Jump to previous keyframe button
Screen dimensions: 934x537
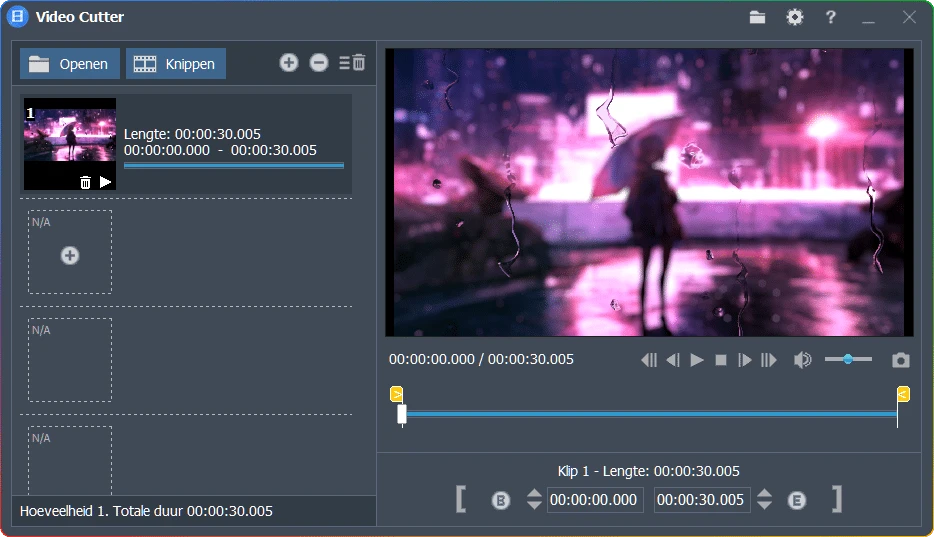[649, 360]
